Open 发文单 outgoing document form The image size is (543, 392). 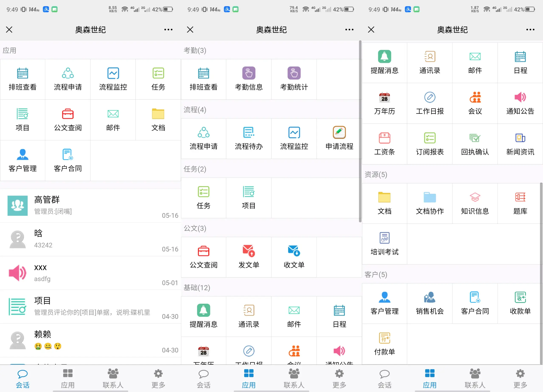tap(249, 257)
